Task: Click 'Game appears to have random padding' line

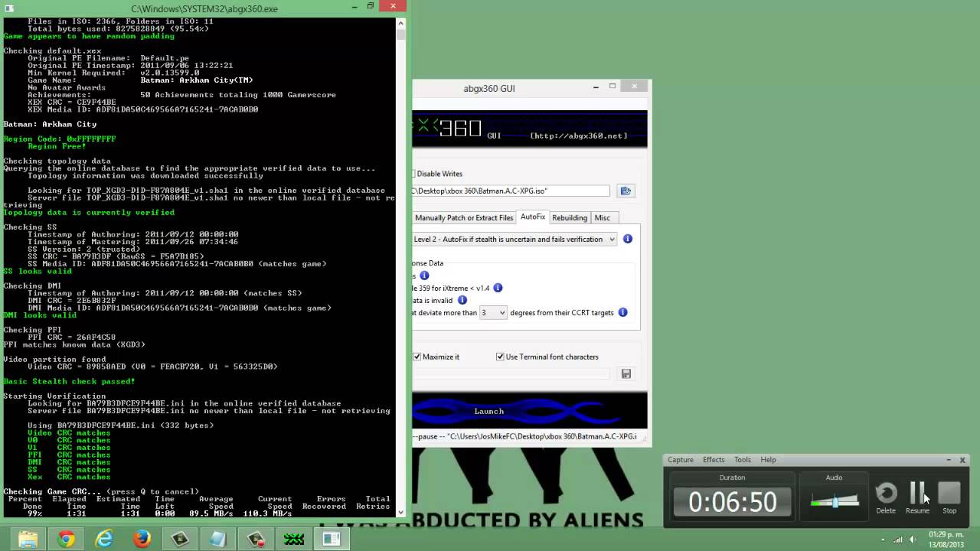Action: click(x=89, y=36)
